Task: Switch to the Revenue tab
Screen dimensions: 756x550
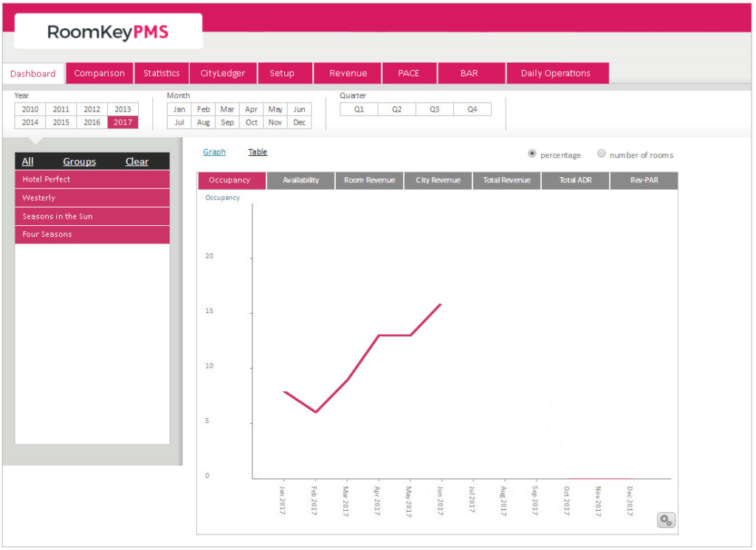Action: [348, 73]
